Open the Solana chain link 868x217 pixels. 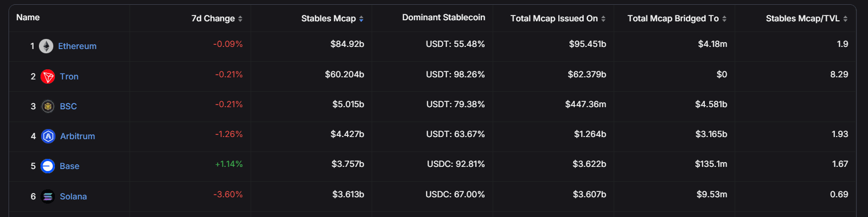click(73, 197)
